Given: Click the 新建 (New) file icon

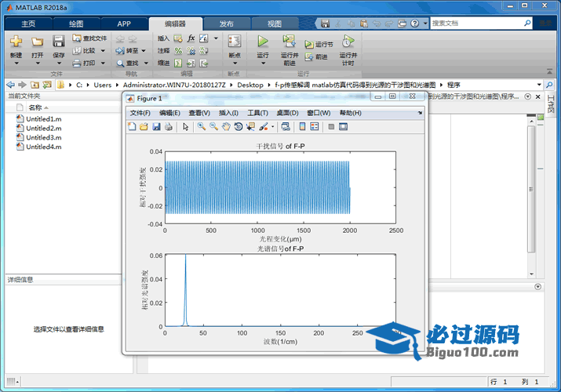Looking at the screenshot, I should pyautogui.click(x=16, y=42).
